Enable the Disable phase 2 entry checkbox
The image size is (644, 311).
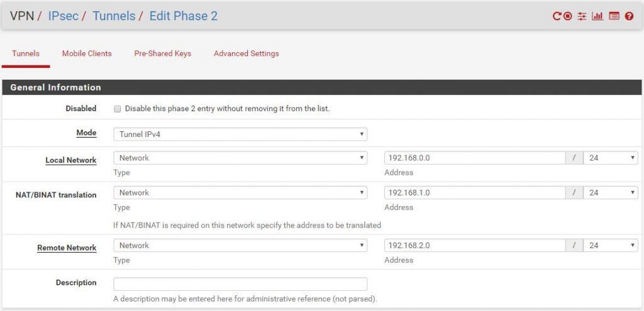(117, 109)
